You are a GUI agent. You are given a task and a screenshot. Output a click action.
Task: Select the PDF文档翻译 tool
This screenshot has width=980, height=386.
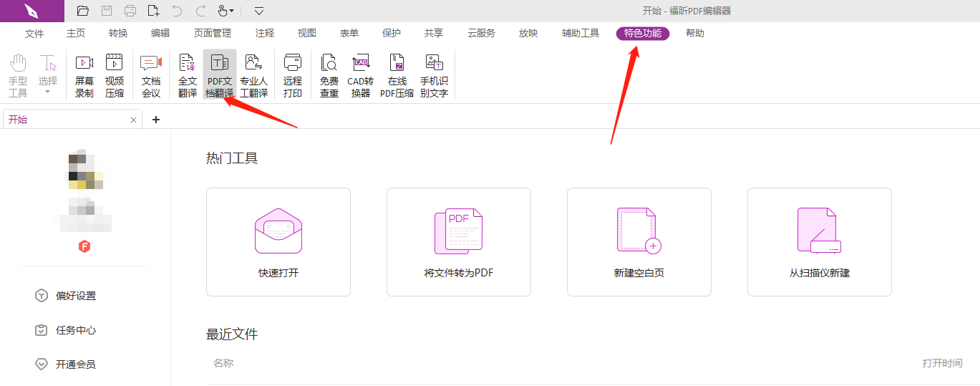(x=220, y=74)
